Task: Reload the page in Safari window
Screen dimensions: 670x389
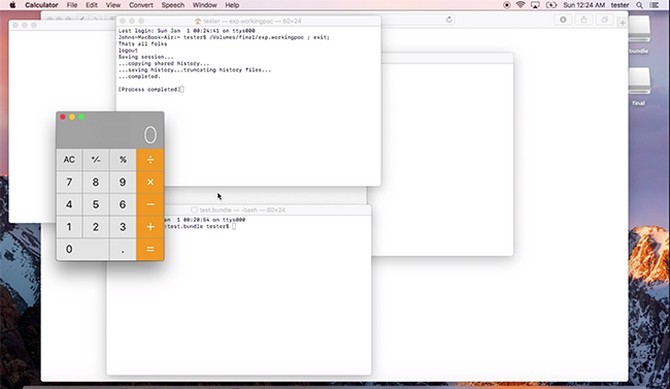Action: 449,20
